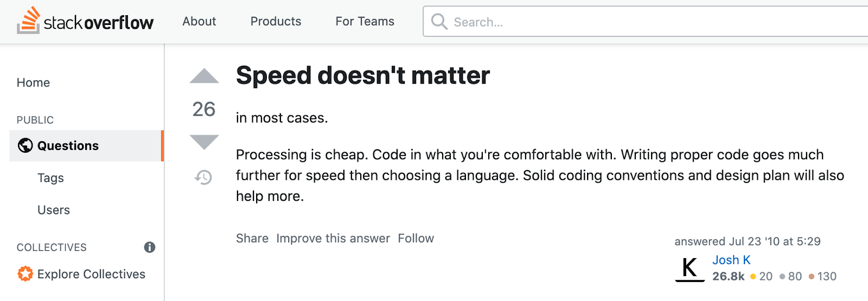Viewport: 868px width, 301px height.
Task: Downvote the answer
Action: [x=204, y=141]
